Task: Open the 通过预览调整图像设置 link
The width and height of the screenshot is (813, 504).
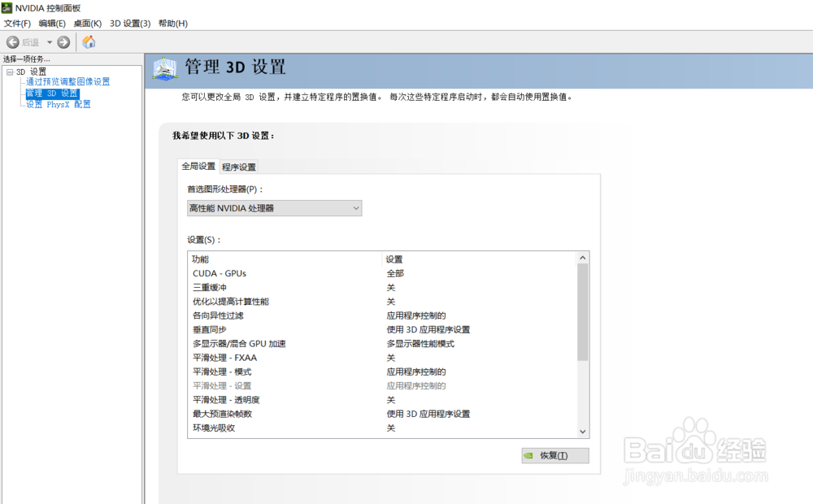Action: [x=68, y=81]
